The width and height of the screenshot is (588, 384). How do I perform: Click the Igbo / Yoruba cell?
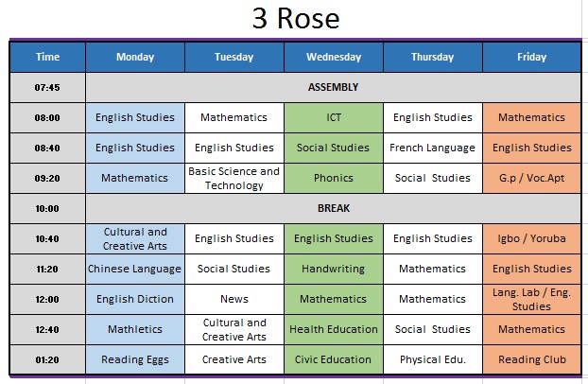coord(531,238)
